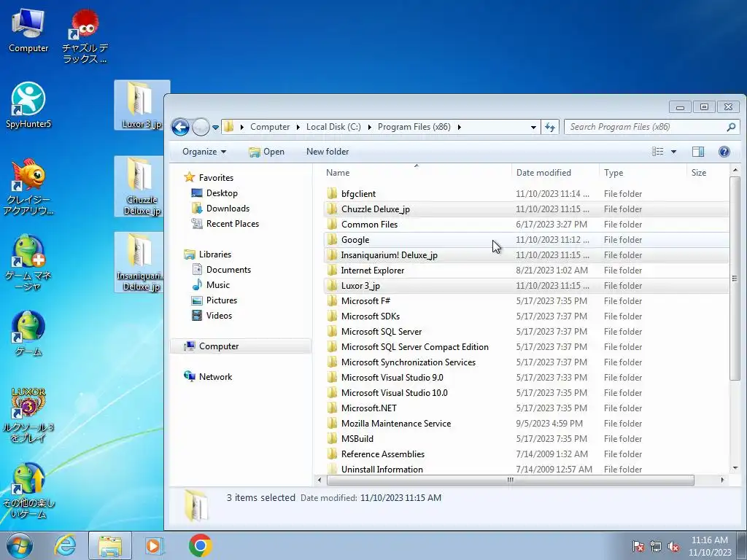This screenshot has height=560, width=747.
Task: Click the horizontal scrollbar thumb
Action: coord(510,480)
